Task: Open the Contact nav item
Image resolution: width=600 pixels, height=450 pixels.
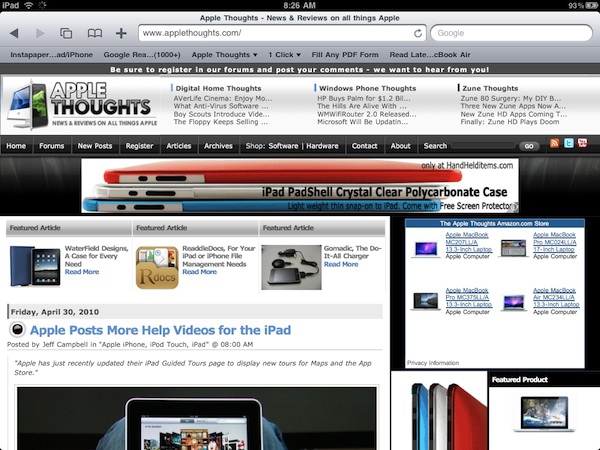Action: (x=364, y=146)
